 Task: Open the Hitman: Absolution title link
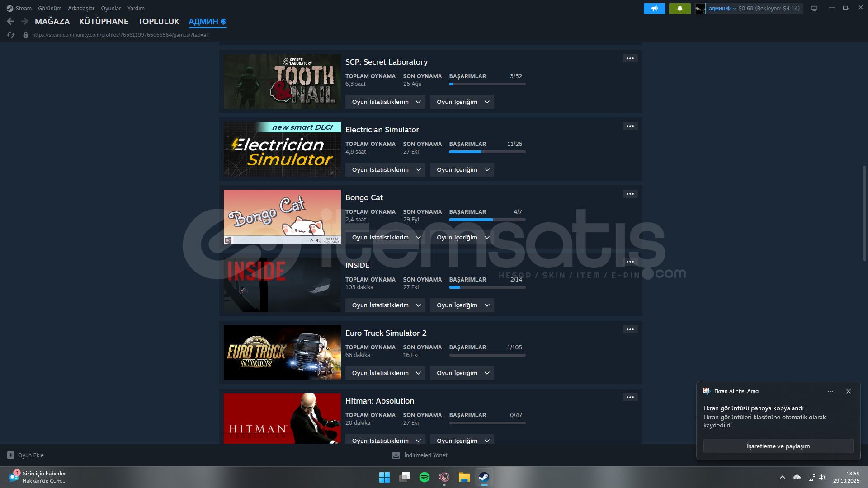(x=379, y=401)
